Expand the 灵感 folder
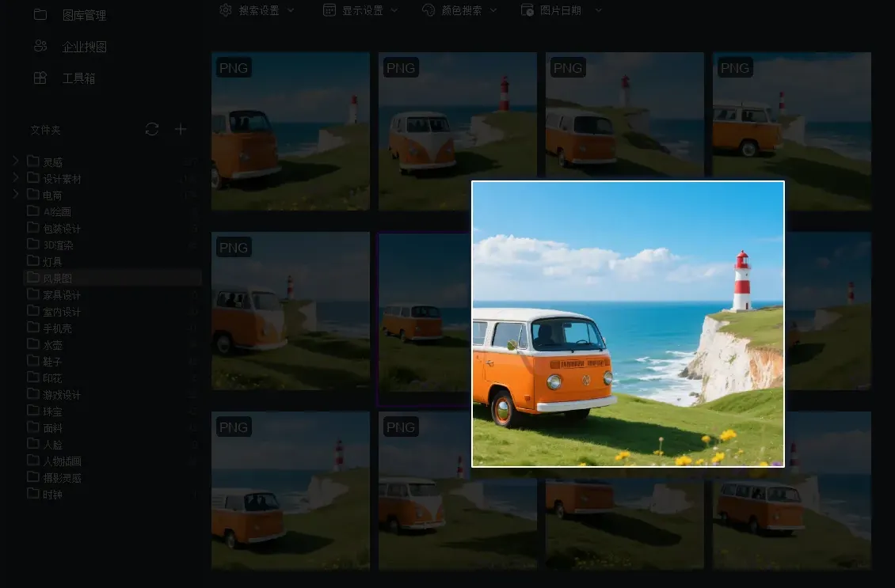Screen dimensions: 895x588 click(15, 161)
